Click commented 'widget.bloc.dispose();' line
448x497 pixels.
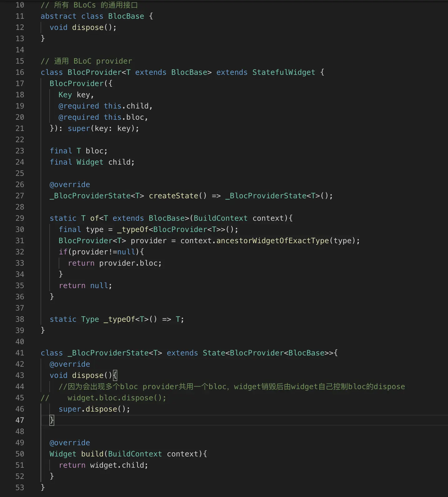(117, 398)
